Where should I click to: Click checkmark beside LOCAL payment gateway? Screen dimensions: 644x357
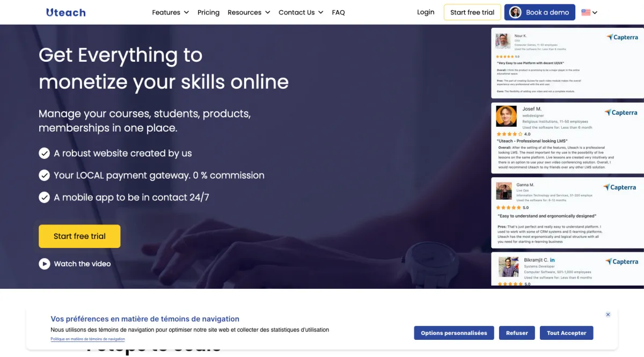45,176
